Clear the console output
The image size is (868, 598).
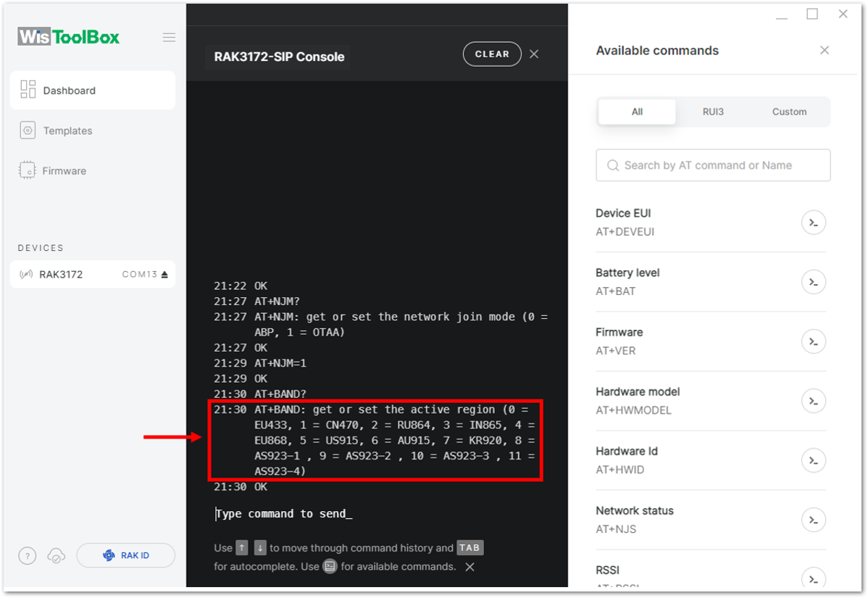point(492,54)
